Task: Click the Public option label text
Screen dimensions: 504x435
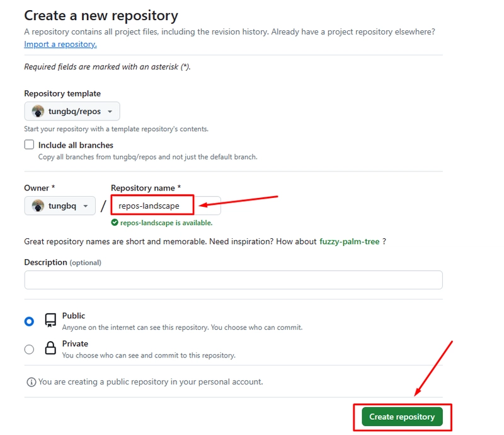Action: (x=74, y=316)
